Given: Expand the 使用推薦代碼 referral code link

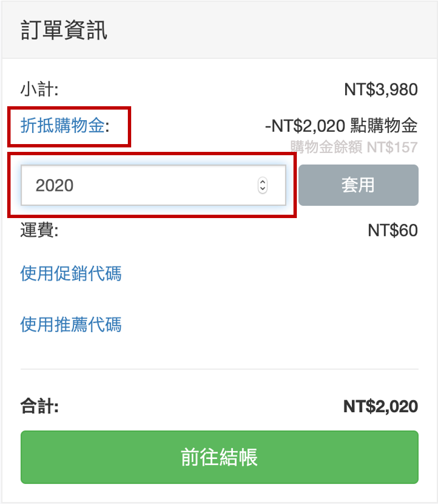Looking at the screenshot, I should click(71, 324).
